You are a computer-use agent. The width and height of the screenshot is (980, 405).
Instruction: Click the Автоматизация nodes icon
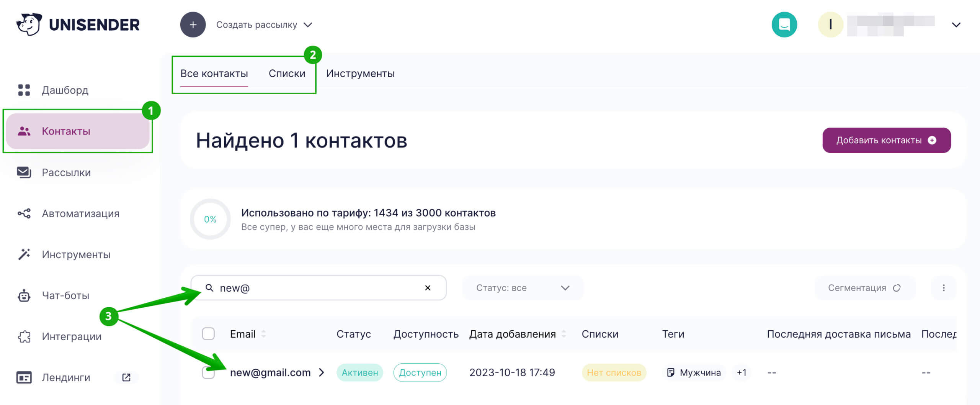(24, 213)
